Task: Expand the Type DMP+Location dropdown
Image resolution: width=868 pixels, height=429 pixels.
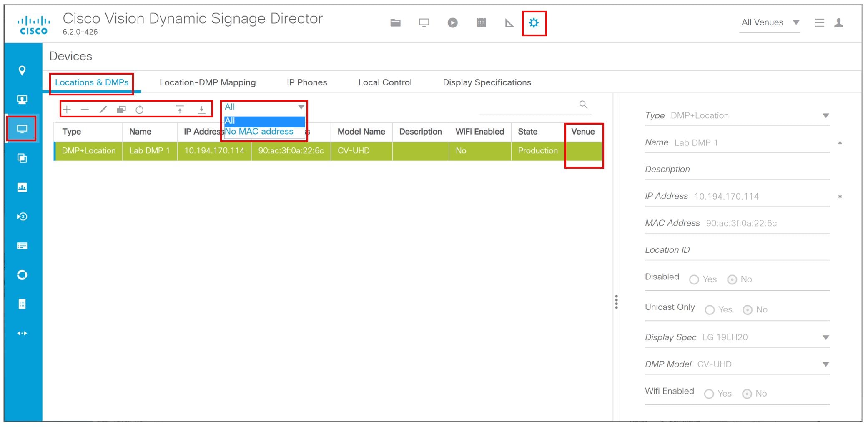Action: pyautogui.click(x=825, y=116)
